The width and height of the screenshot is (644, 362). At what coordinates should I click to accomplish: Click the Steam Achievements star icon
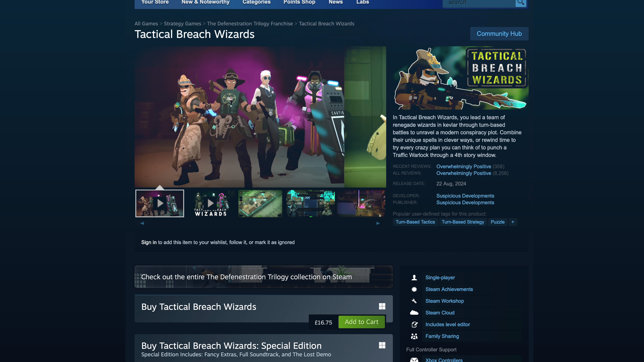414,289
